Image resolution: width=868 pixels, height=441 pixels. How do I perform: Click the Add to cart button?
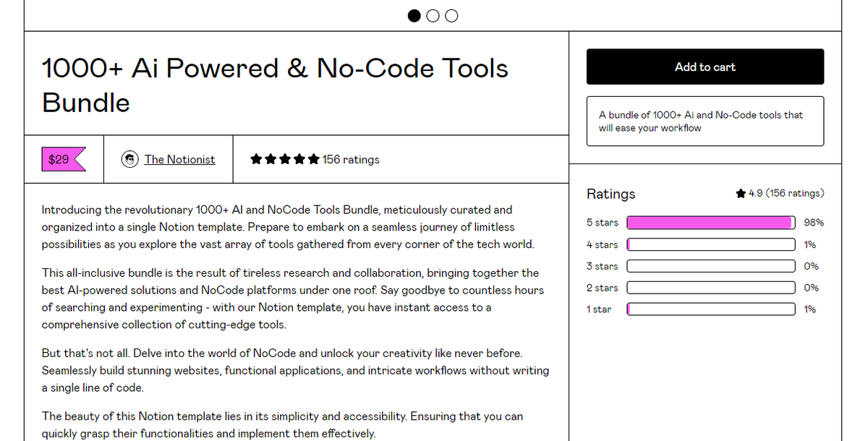(x=705, y=67)
